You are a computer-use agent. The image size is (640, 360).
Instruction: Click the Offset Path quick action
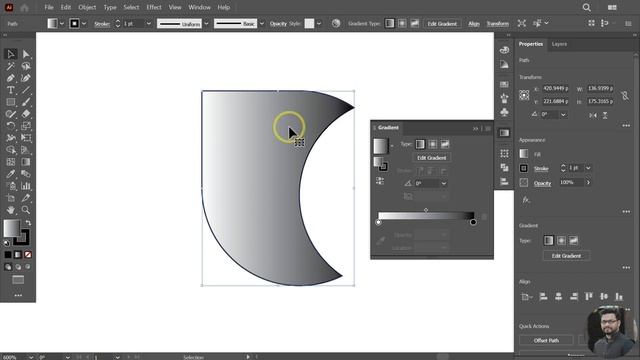(546, 340)
